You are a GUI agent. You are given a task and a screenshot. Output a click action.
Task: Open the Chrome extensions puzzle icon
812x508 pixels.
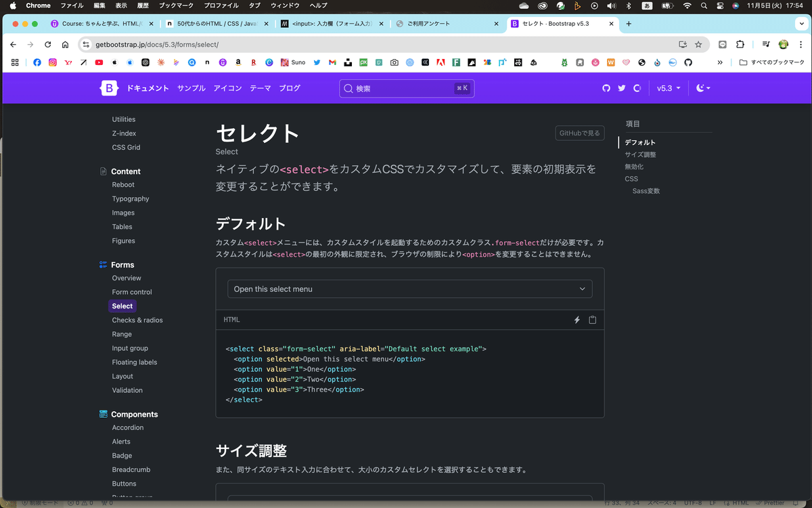[x=740, y=44]
